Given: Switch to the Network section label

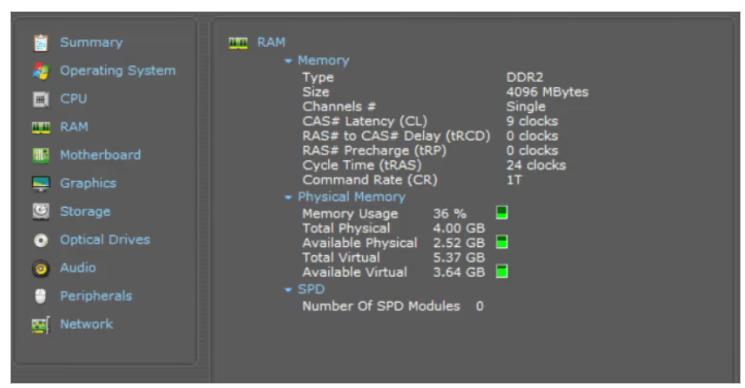Looking at the screenshot, I should pyautogui.click(x=86, y=324).
